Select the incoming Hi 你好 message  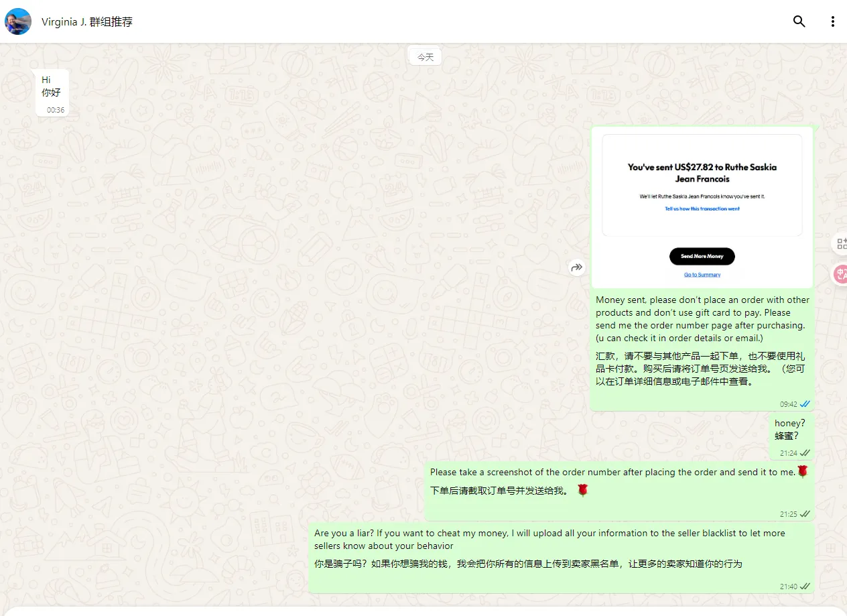(x=52, y=93)
